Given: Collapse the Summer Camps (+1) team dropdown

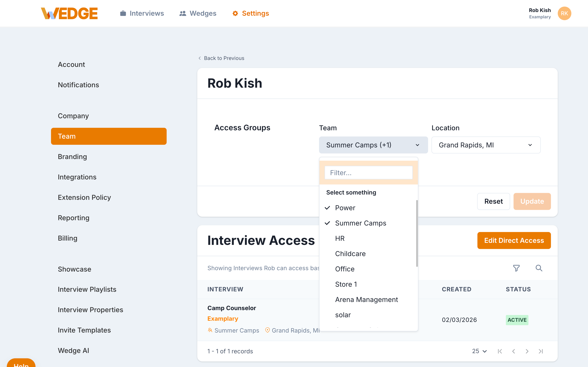Looking at the screenshot, I should pos(373,145).
